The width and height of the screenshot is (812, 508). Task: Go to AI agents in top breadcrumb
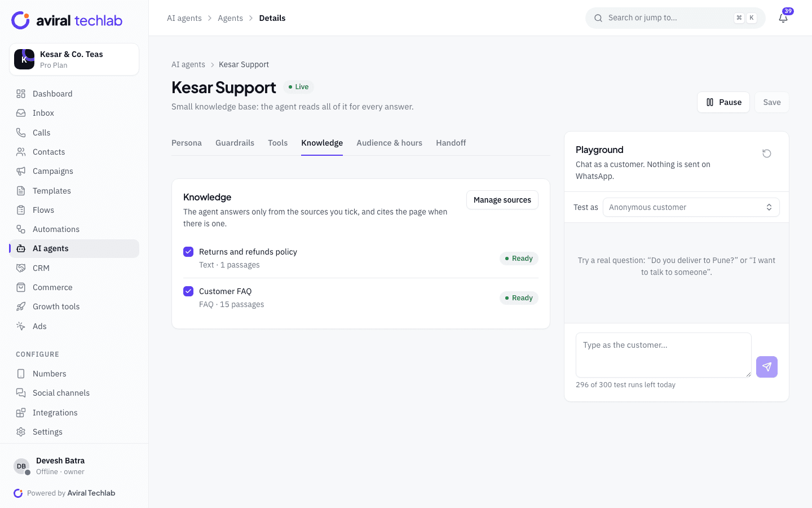[x=184, y=18]
